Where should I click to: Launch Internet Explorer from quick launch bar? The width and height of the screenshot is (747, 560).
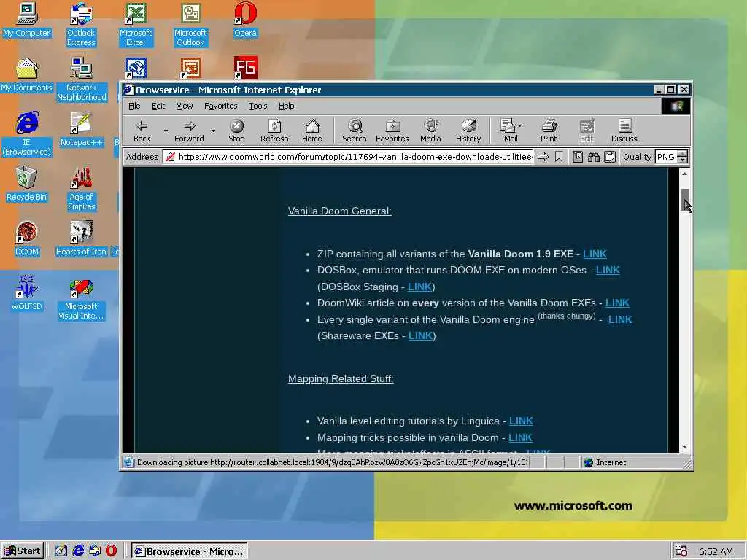point(78,551)
